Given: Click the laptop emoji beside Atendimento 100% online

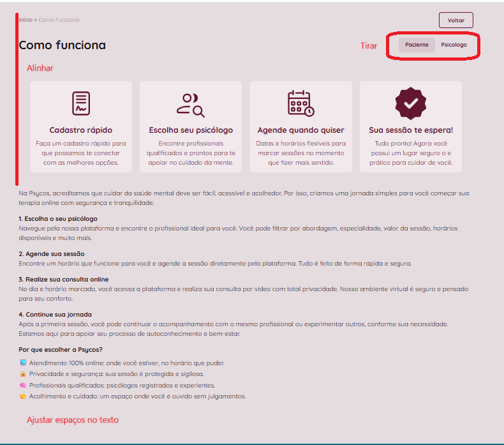Looking at the screenshot, I should [x=23, y=363].
